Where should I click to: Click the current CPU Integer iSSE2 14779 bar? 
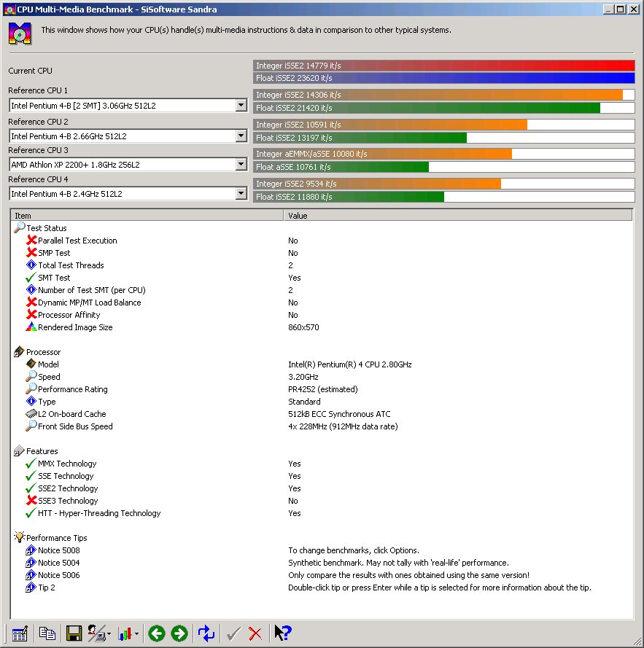[444, 66]
